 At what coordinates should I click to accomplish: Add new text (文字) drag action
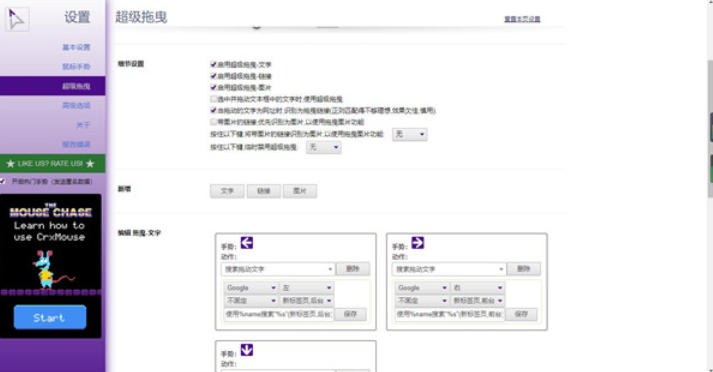pyautogui.click(x=227, y=191)
